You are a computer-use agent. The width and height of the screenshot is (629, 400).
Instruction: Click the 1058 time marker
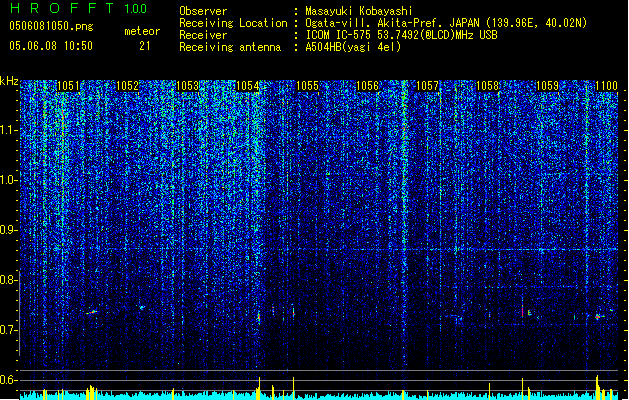tap(487, 86)
